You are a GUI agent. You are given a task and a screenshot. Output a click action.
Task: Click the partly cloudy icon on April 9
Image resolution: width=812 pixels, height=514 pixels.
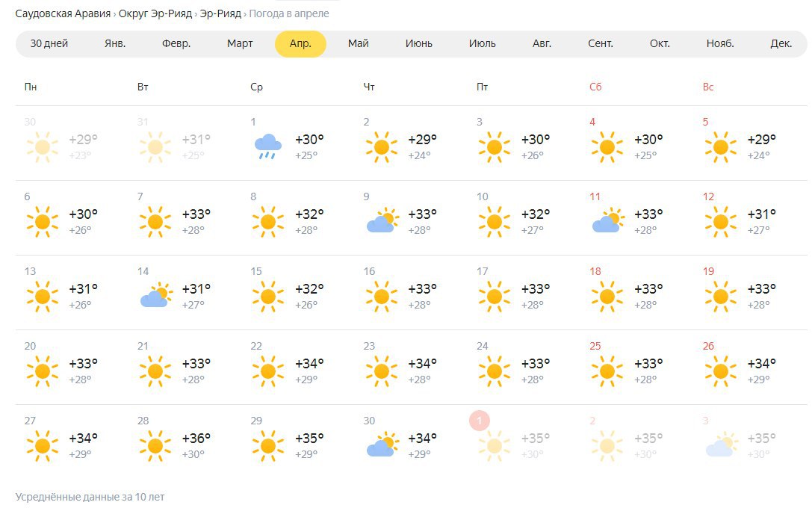point(382,221)
